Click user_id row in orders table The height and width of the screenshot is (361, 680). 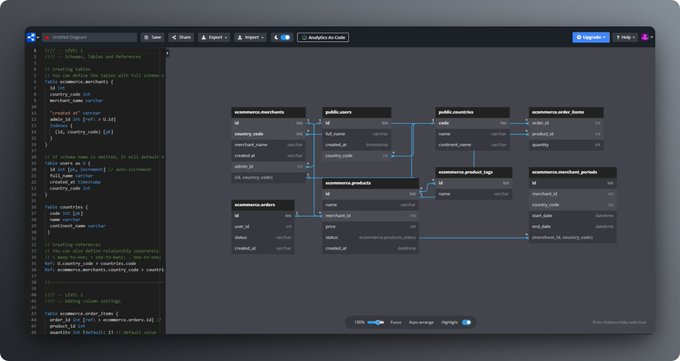coord(263,226)
